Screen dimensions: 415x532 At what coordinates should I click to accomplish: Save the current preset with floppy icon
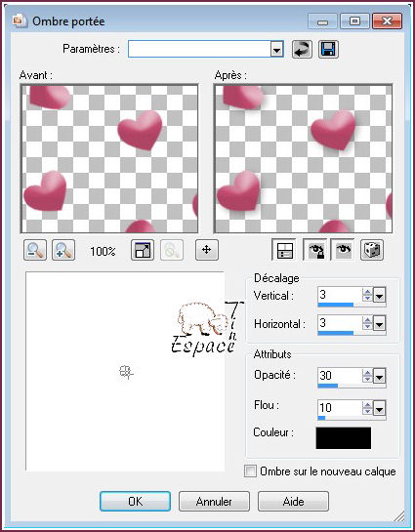click(x=328, y=50)
